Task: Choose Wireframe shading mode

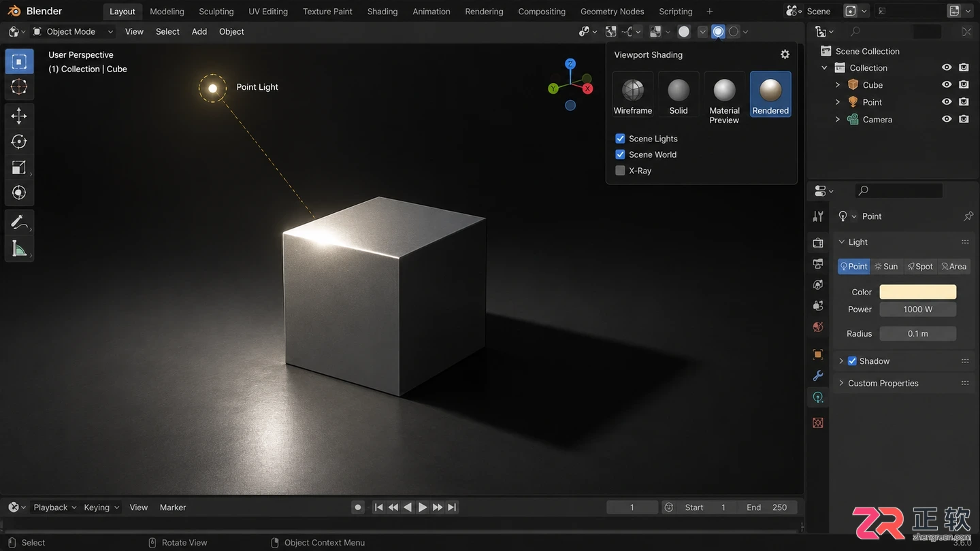Action: pyautogui.click(x=633, y=95)
